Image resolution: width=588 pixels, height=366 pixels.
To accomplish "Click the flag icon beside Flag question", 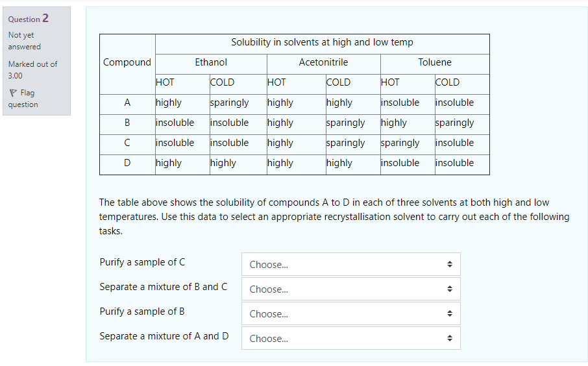I will 13,93.
